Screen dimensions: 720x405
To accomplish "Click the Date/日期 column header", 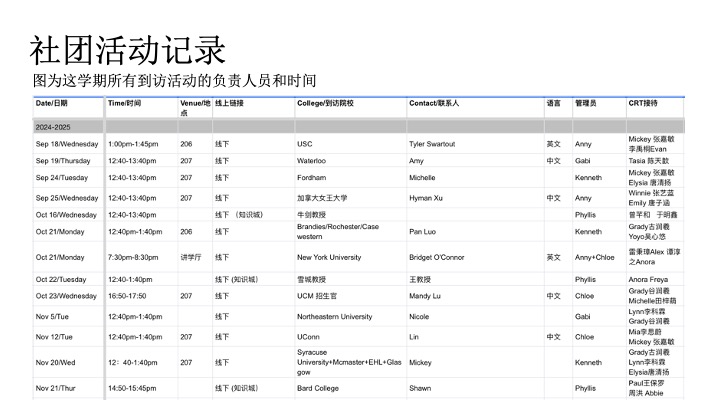I will (52, 103).
